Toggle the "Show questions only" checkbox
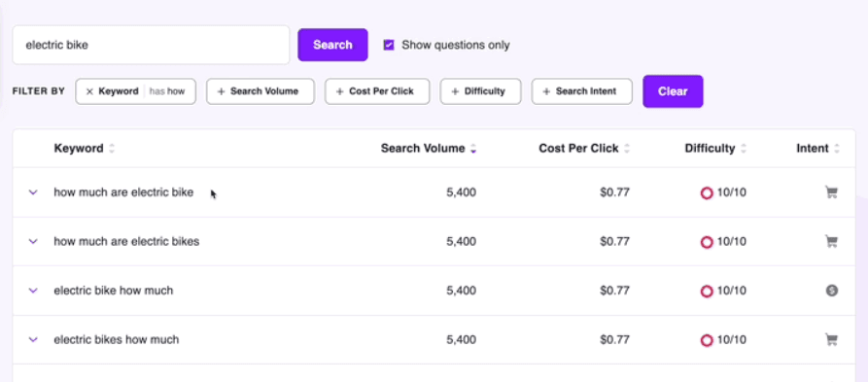Screen dimensions: 868x382 389,45
